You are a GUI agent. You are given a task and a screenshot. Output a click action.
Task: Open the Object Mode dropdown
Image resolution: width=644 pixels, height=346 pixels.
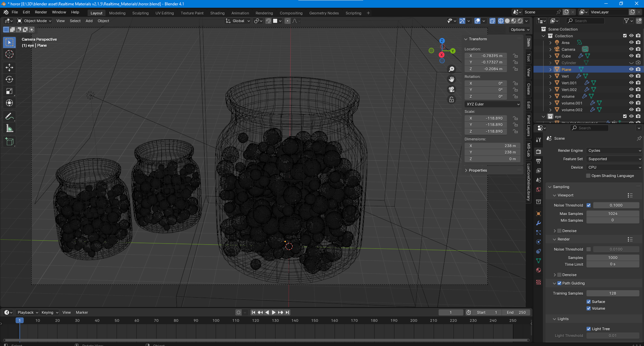click(x=34, y=21)
